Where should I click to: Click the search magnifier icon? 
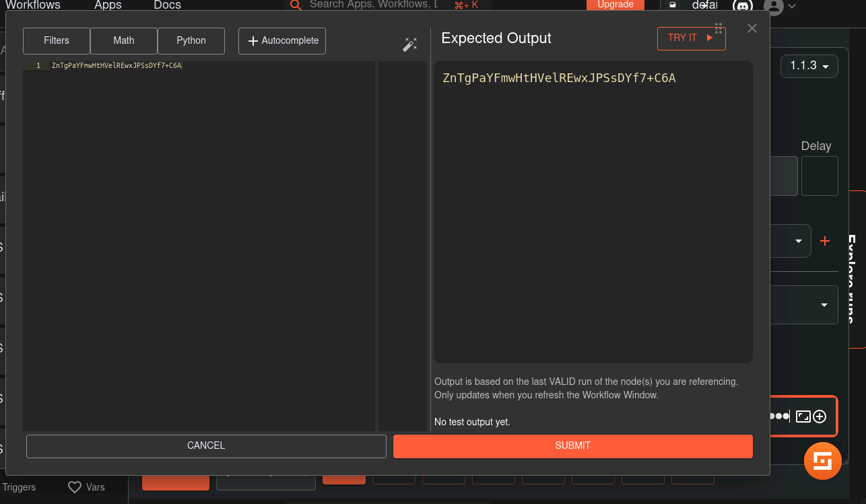point(295,5)
